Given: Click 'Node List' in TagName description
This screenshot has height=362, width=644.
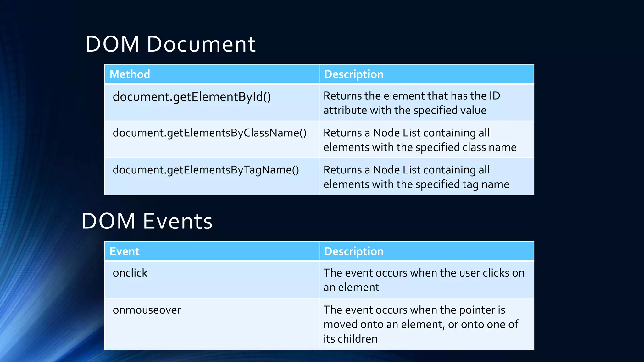Looking at the screenshot, I should (396, 170).
